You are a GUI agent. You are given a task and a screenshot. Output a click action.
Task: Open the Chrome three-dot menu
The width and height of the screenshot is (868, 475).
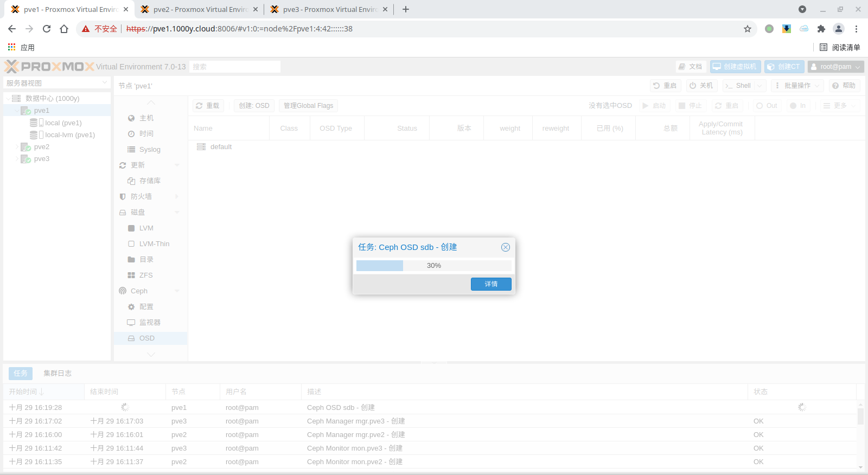(856, 29)
